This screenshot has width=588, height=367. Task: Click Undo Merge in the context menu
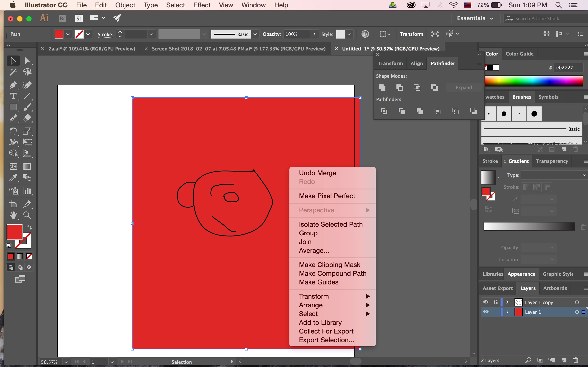click(x=317, y=173)
